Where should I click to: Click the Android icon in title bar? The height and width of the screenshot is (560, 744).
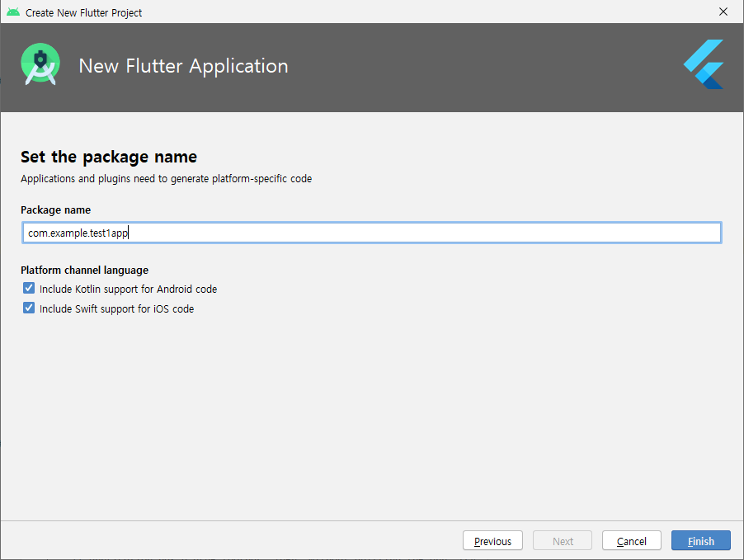tap(13, 12)
